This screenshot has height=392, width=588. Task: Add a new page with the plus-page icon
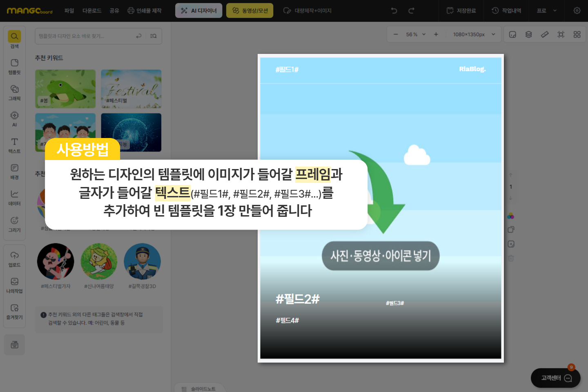(x=510, y=244)
